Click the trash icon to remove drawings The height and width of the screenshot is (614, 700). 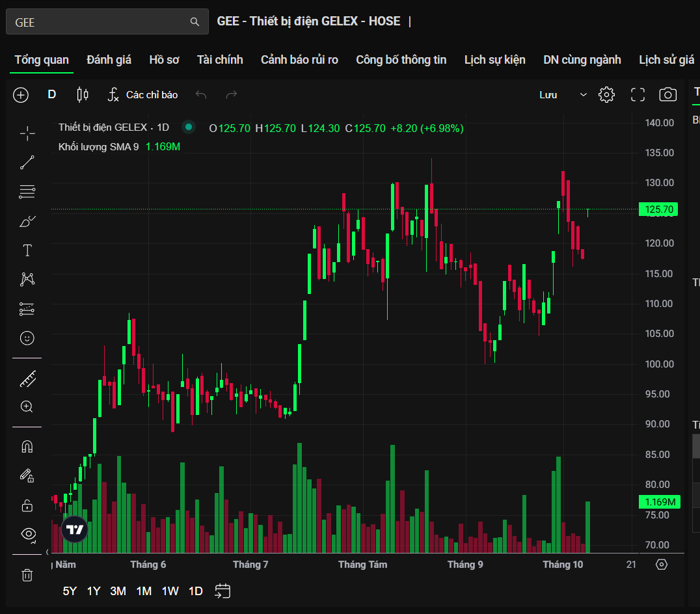pyautogui.click(x=27, y=575)
